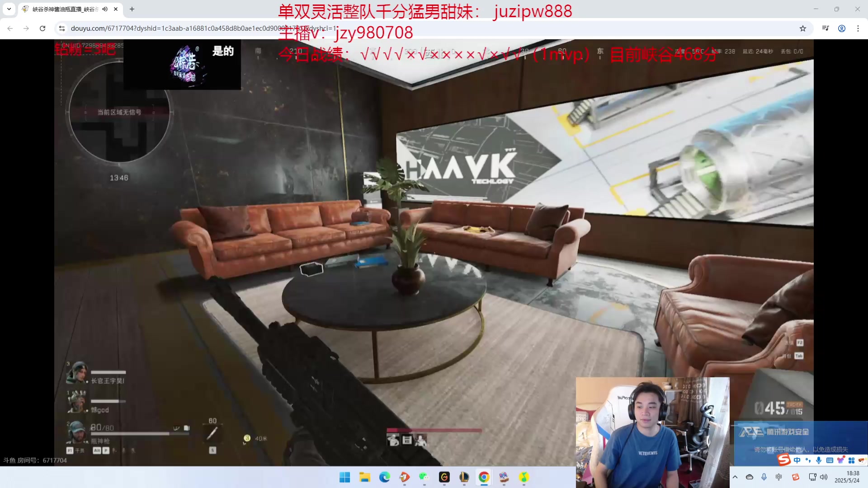Screen dimensions: 868x488
Task: Open Sogou tray icon in taskbar
Action: pos(796,477)
